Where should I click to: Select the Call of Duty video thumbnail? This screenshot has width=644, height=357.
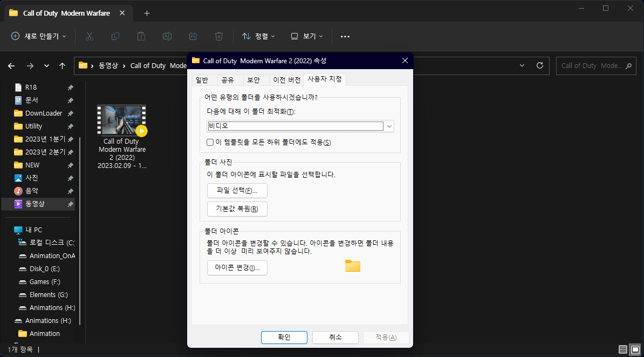tap(122, 120)
